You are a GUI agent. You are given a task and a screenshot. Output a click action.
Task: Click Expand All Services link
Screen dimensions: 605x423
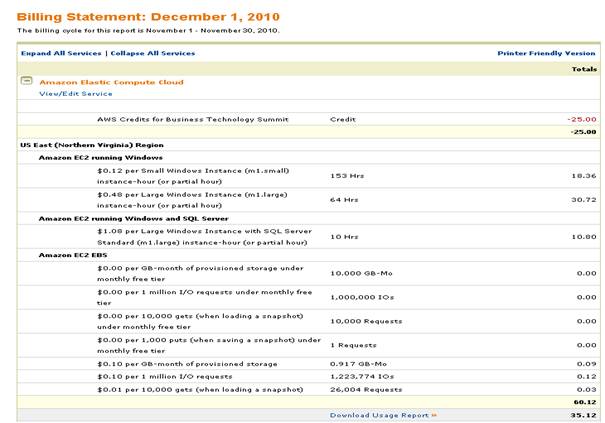tap(61, 53)
